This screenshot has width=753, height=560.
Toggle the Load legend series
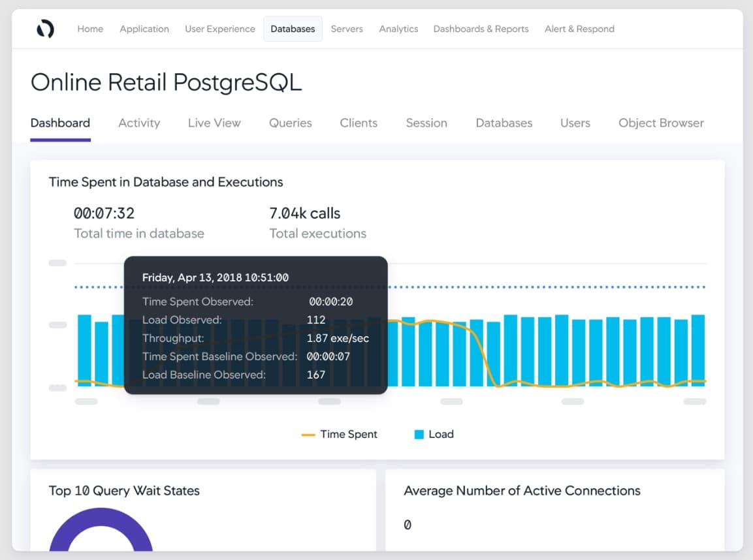point(434,434)
